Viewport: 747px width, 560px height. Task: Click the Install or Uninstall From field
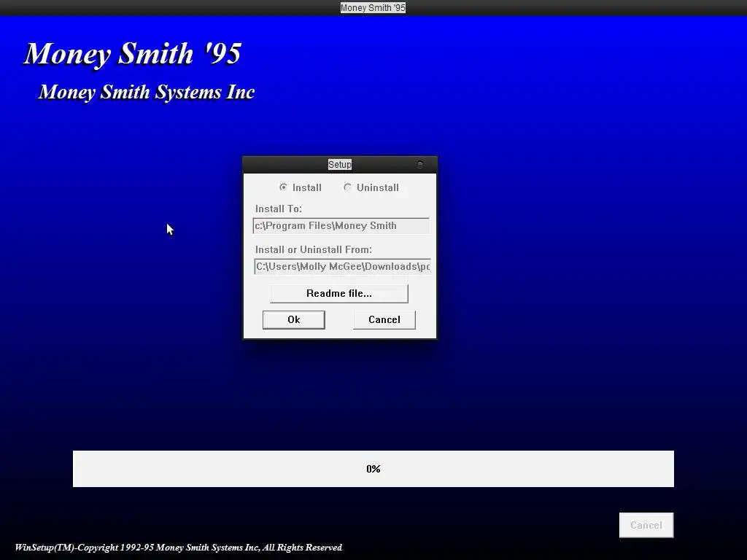click(x=342, y=266)
